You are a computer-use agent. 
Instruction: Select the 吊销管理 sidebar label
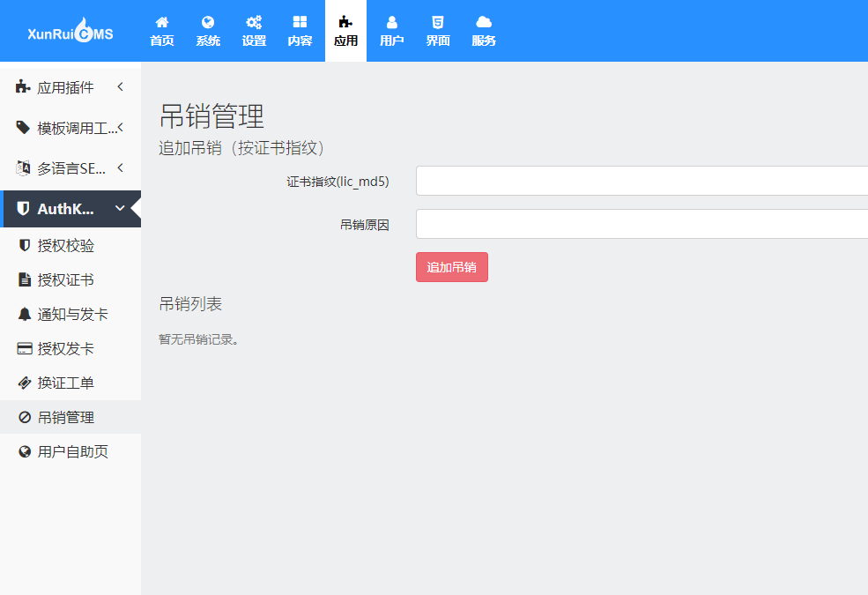(x=66, y=417)
